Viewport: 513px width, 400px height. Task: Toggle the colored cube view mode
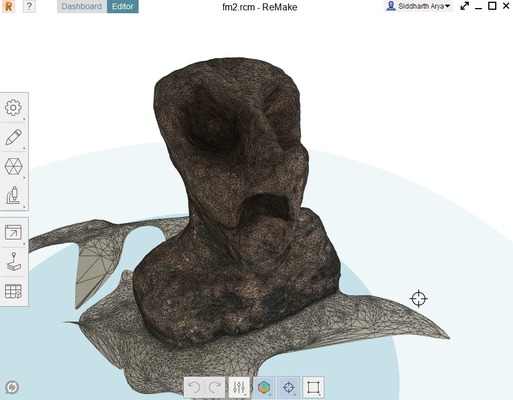[264, 387]
